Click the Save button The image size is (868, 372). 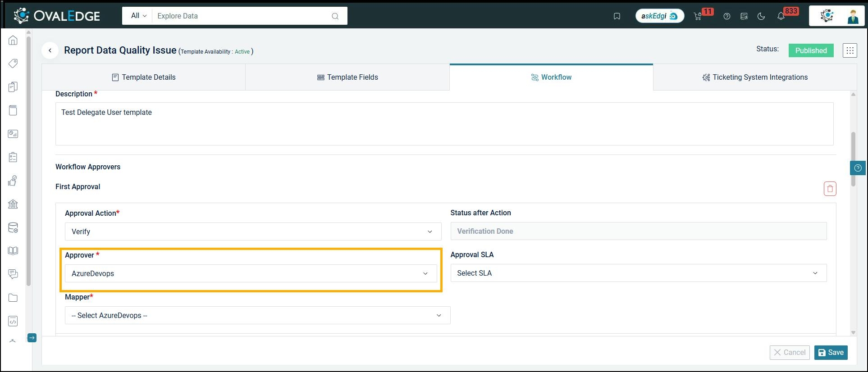[x=831, y=353]
